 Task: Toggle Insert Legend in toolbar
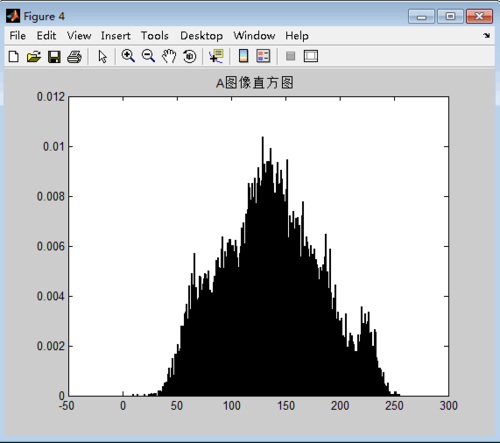coord(263,56)
